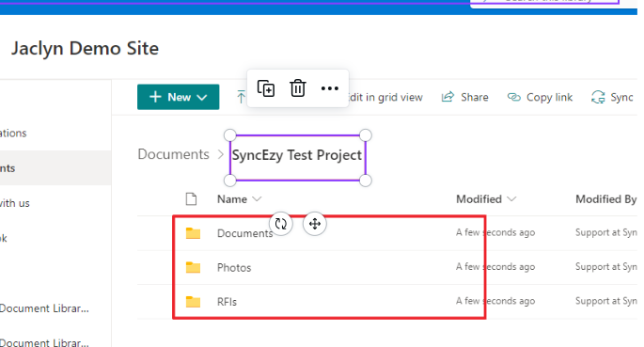This screenshot has height=347, width=644.
Task: Click the RFIs folder icon
Action: [x=193, y=302]
